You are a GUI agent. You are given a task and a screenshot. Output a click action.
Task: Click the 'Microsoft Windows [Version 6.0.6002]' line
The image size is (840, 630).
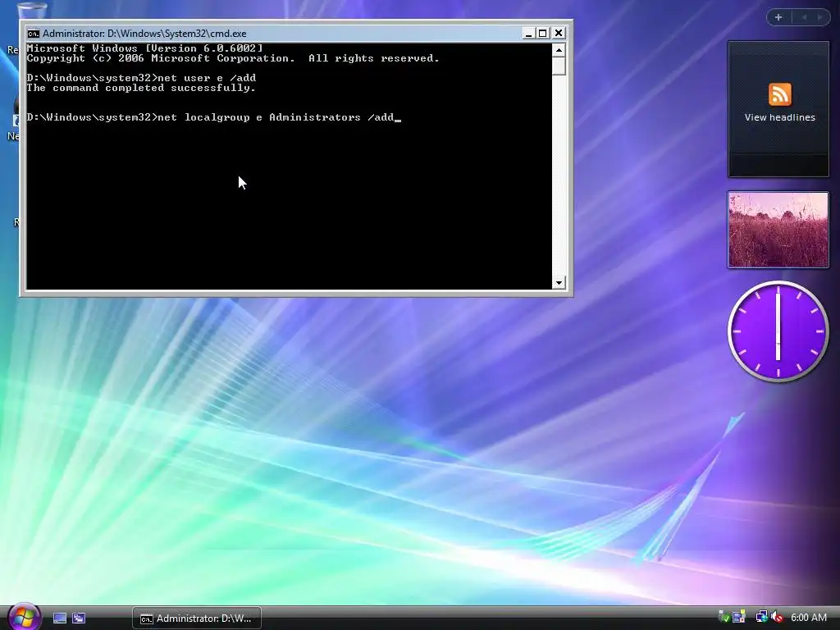point(144,48)
